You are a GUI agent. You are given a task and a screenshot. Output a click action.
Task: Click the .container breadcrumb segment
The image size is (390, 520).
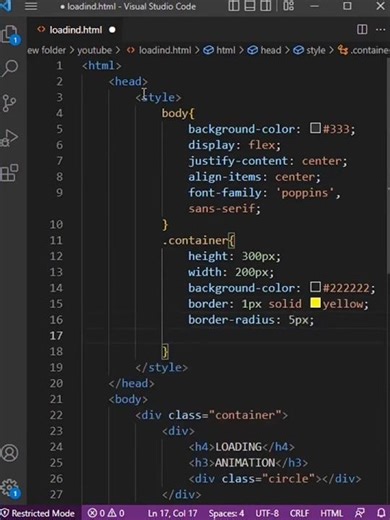pyautogui.click(x=363, y=50)
